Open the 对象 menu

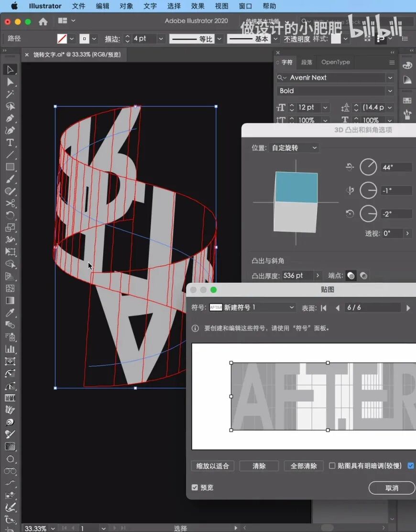[x=126, y=6]
